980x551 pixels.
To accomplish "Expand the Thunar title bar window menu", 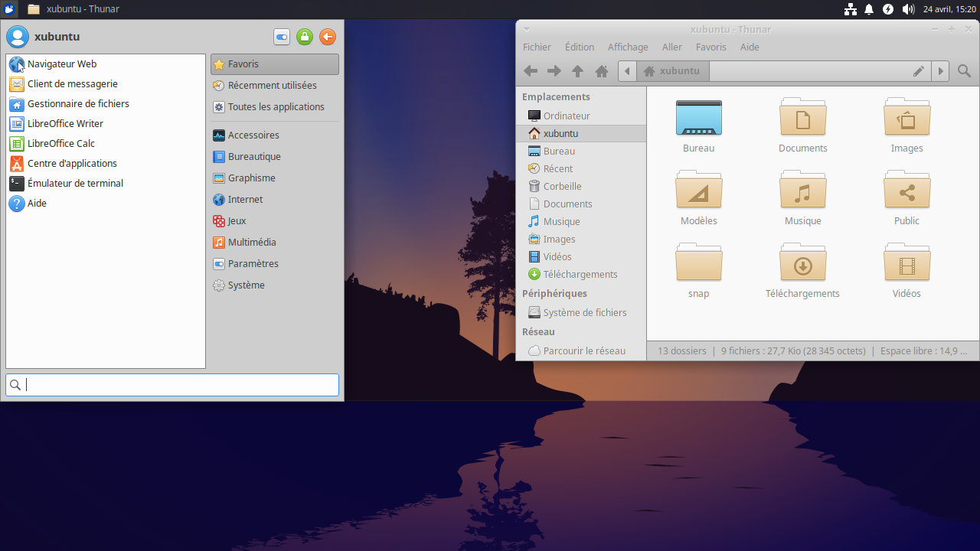I will [x=527, y=29].
